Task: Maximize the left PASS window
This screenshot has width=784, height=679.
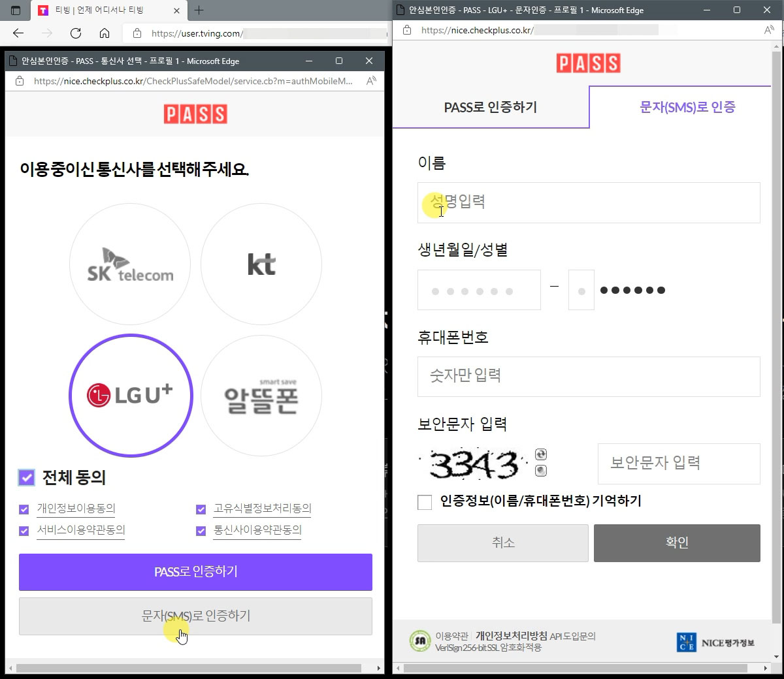Action: 339,61
